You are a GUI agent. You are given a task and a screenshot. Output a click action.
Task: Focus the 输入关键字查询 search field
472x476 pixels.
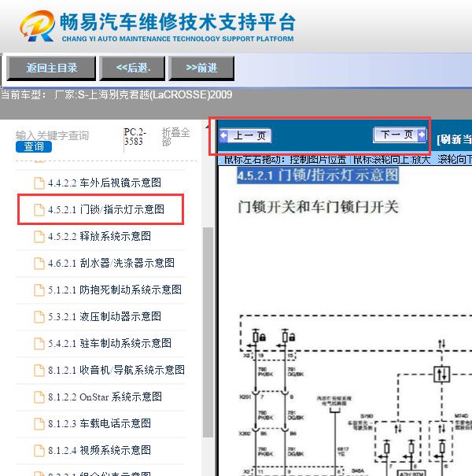[52, 135]
